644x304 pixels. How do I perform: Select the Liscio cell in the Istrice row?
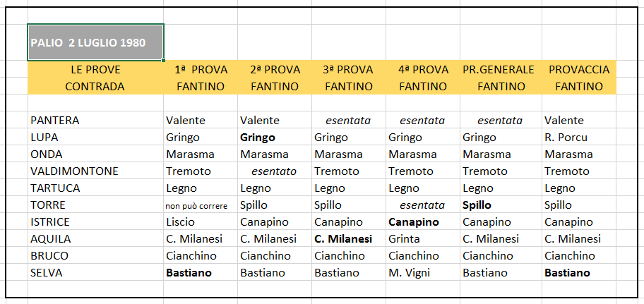pos(201,222)
